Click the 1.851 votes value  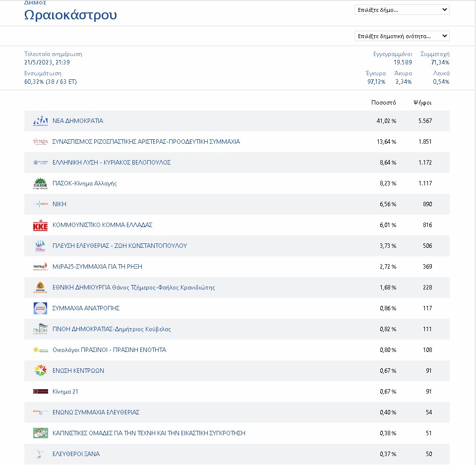pyautogui.click(x=425, y=142)
